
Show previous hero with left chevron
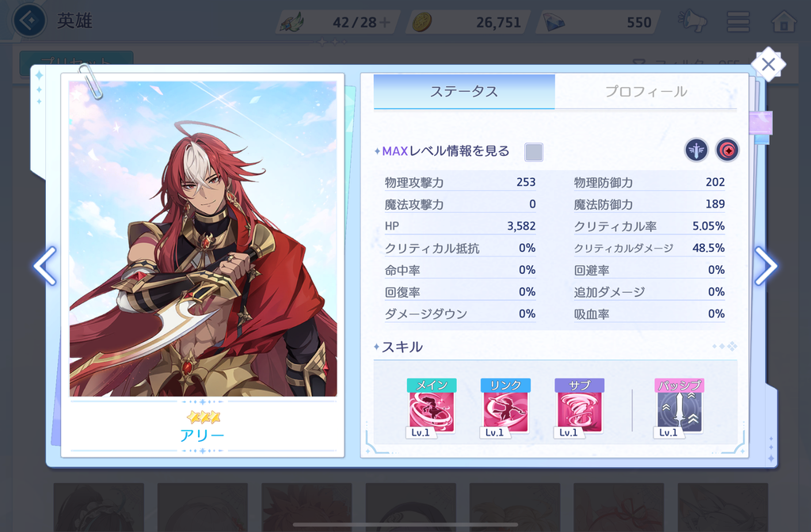click(45, 266)
